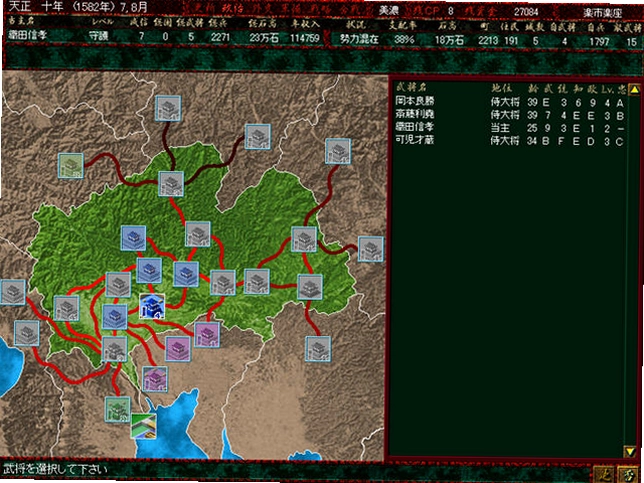Click the 武将名 column header
The width and height of the screenshot is (644, 483).
pos(411,87)
